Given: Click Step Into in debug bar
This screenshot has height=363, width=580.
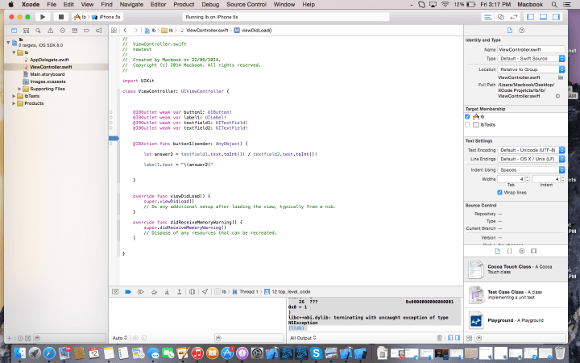Looking at the screenshot, I should [167, 292].
